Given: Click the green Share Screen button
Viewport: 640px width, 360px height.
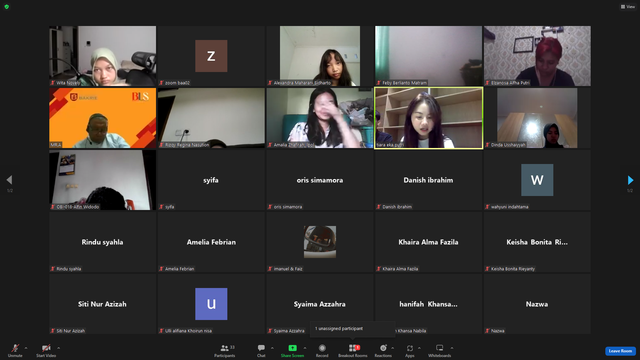Looking at the screenshot, I should [x=292, y=350].
